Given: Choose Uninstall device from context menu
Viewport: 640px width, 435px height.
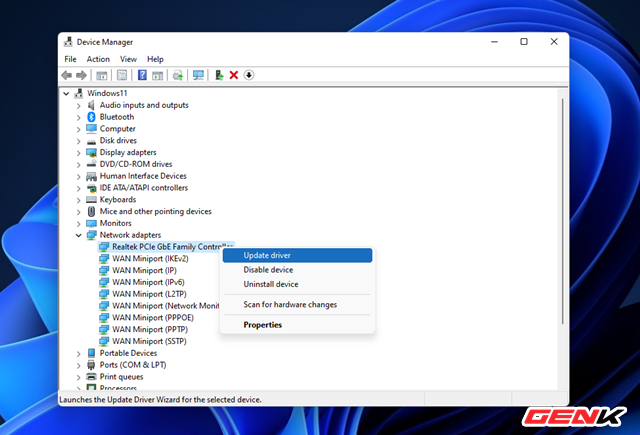Looking at the screenshot, I should pos(298,284).
